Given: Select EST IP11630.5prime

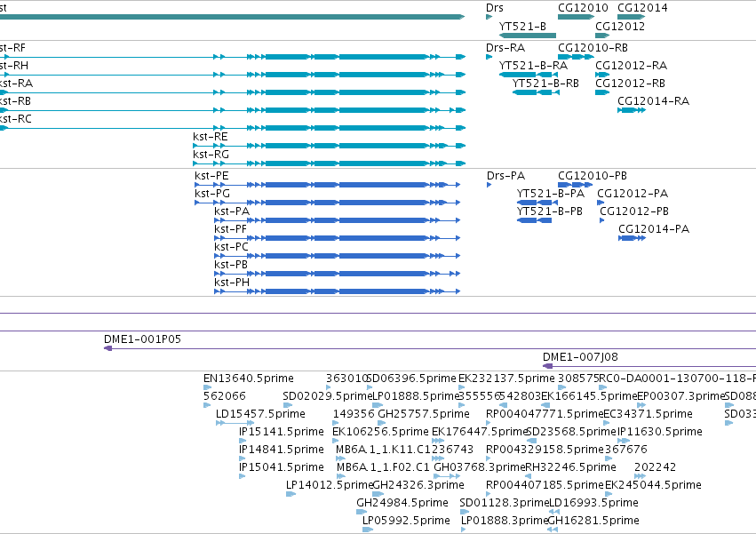Looking at the screenshot, I should pyautogui.click(x=624, y=441).
